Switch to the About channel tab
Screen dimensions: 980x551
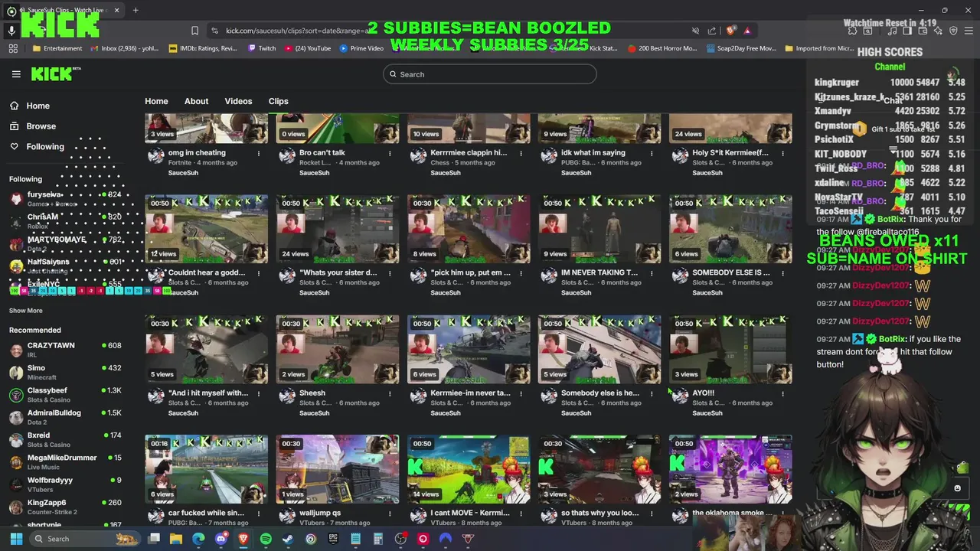coord(196,101)
